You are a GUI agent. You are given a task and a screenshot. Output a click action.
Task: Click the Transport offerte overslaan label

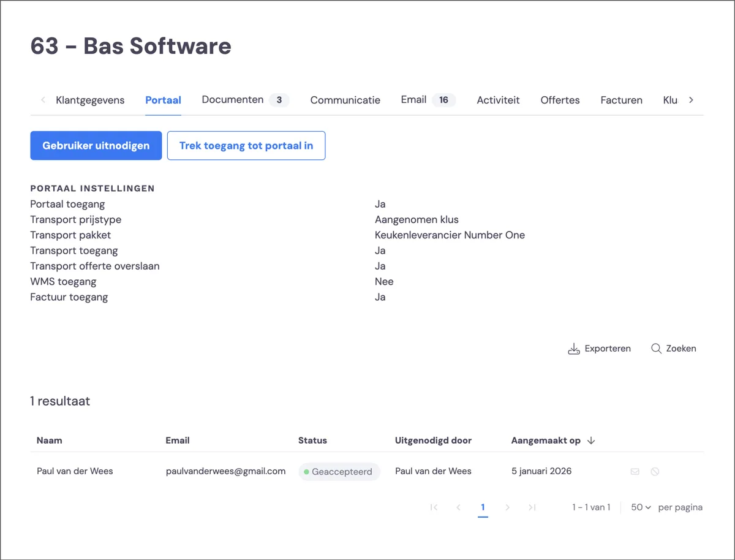coord(95,267)
